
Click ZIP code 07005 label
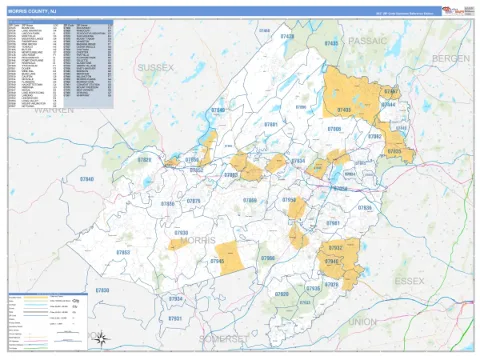coord(334,129)
